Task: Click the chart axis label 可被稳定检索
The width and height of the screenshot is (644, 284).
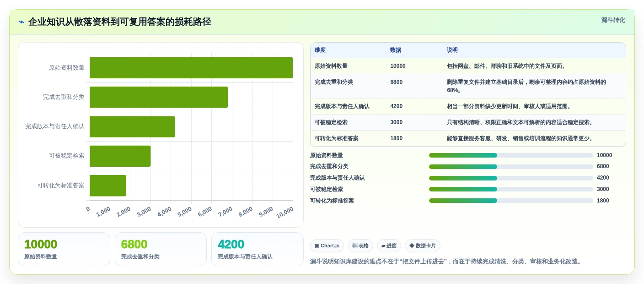Action: pos(67,156)
